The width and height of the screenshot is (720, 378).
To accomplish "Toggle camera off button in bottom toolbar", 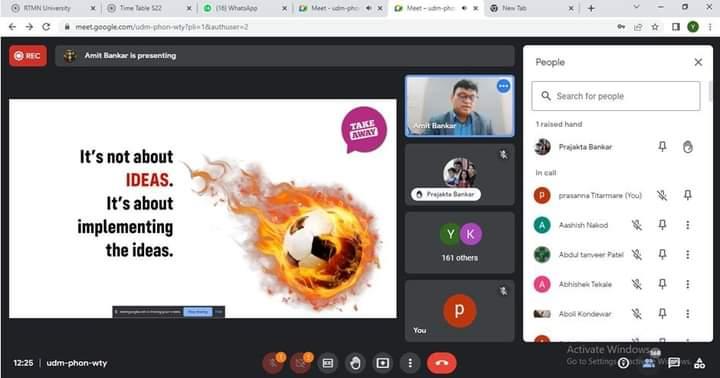I will click(x=300, y=363).
